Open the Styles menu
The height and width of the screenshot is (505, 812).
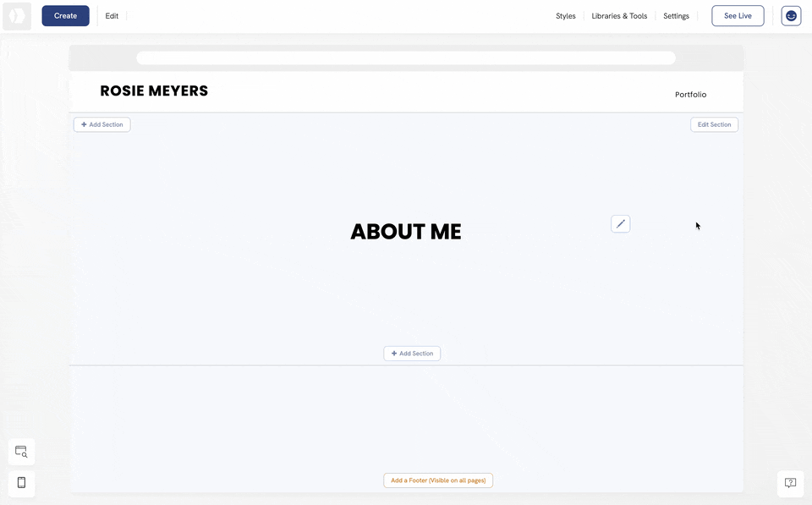[x=565, y=16]
